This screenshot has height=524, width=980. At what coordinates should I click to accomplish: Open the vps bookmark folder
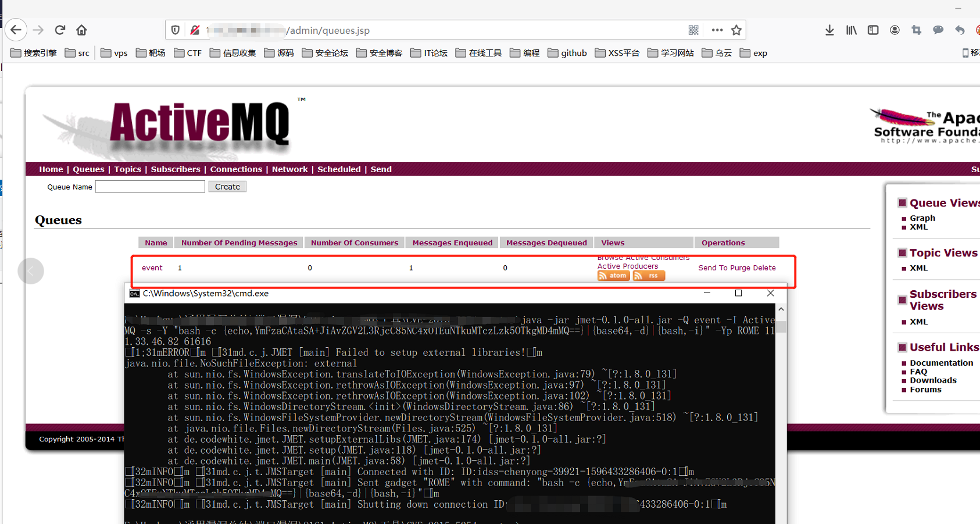point(114,53)
